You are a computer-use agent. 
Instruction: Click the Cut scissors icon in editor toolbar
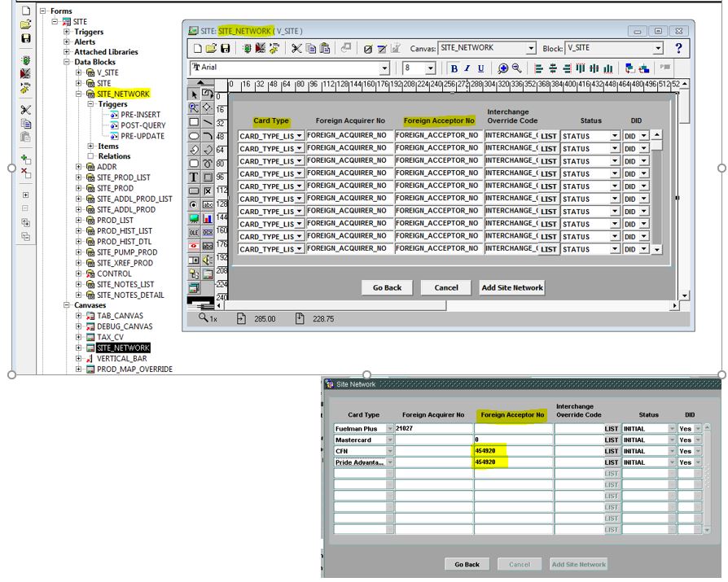click(x=297, y=49)
